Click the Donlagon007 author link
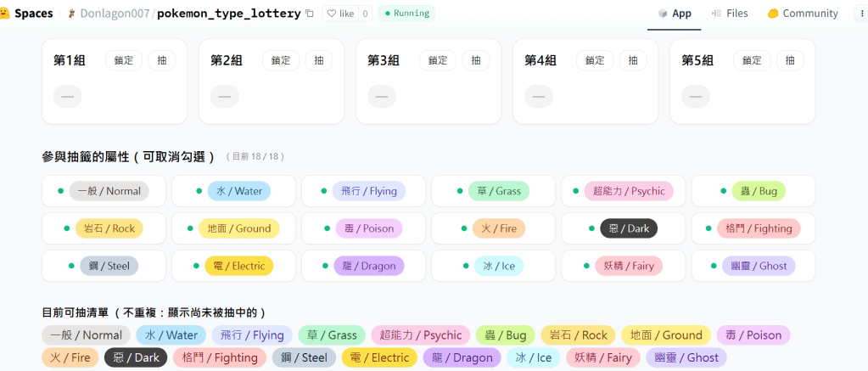Image resolution: width=868 pixels, height=371 pixels. (x=115, y=14)
